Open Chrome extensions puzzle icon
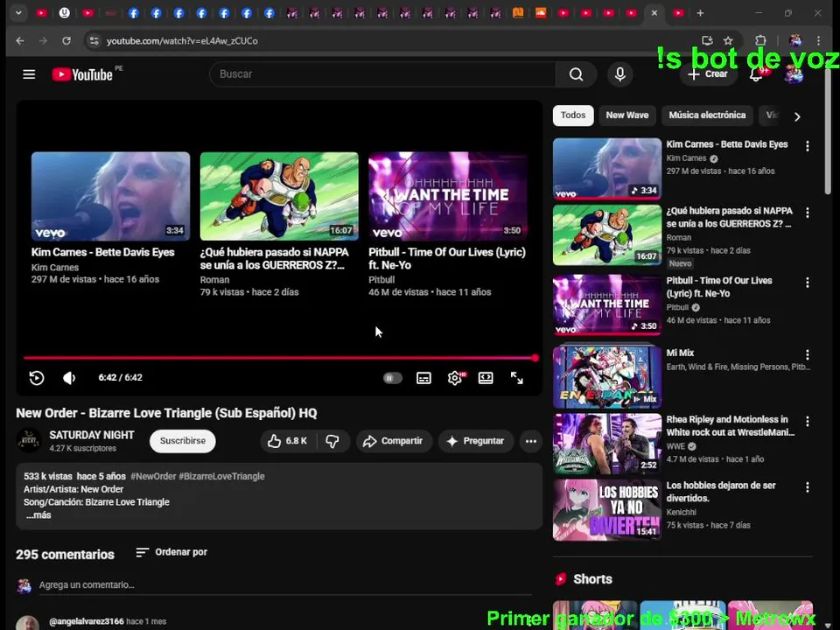 coord(760,41)
